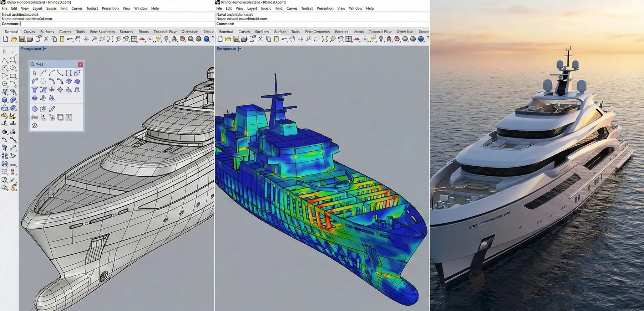
Task: Open Window menu in right window
Action: (x=355, y=8)
